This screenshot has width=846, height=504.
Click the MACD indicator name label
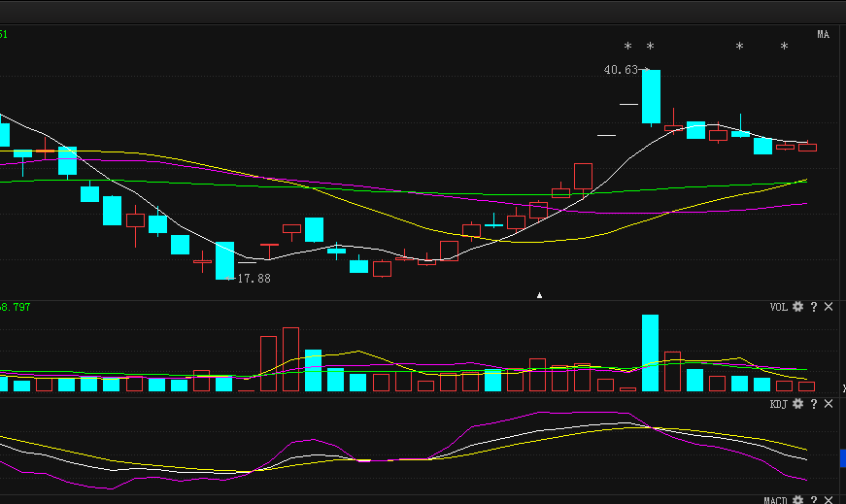click(x=774, y=500)
